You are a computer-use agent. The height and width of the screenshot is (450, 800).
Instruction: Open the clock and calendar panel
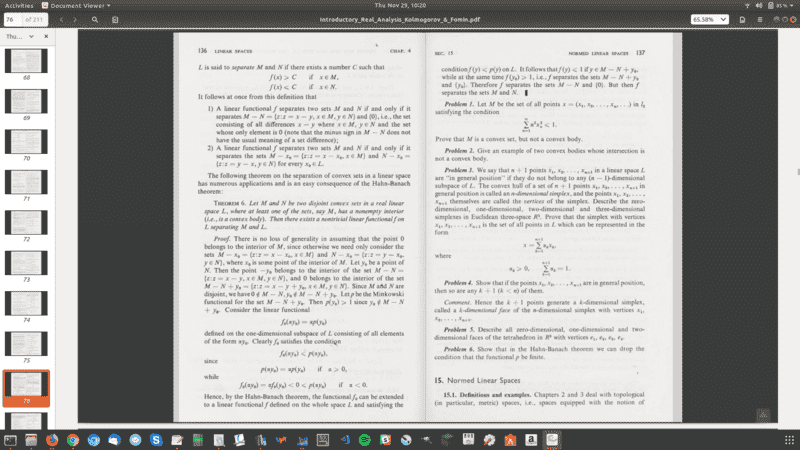point(400,5)
